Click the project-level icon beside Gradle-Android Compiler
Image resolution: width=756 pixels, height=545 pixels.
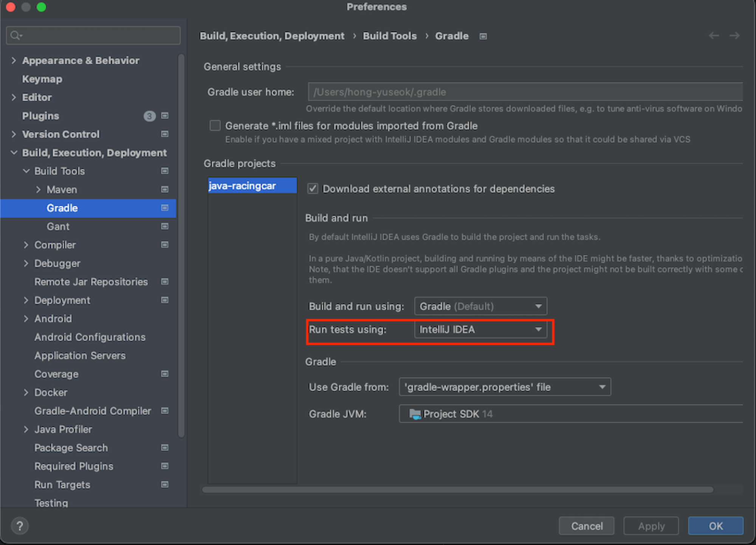pos(165,411)
